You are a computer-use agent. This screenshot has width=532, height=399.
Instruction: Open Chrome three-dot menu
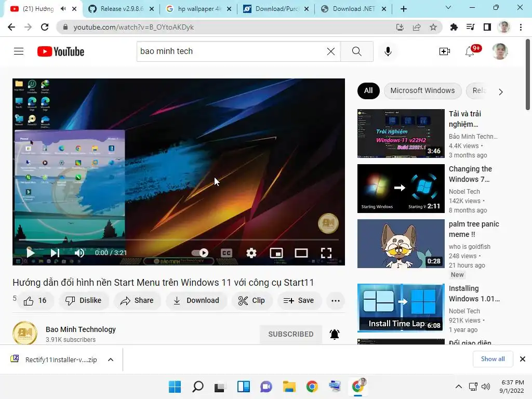[x=521, y=27]
